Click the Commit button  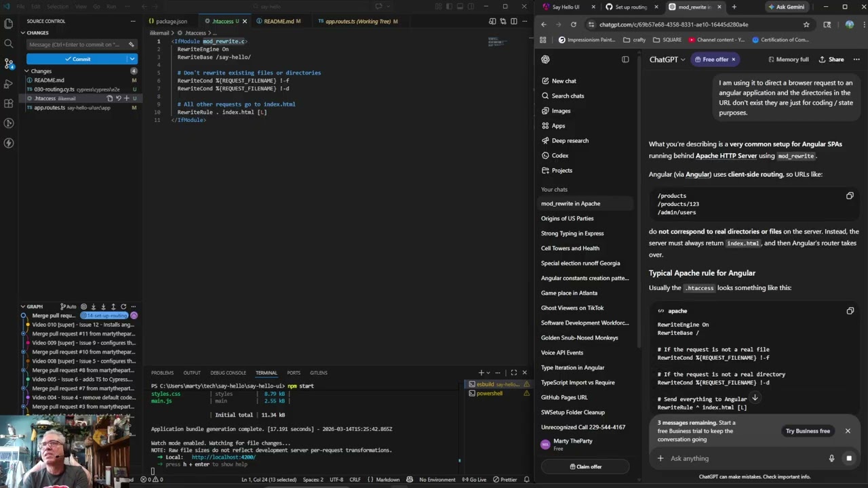77,59
